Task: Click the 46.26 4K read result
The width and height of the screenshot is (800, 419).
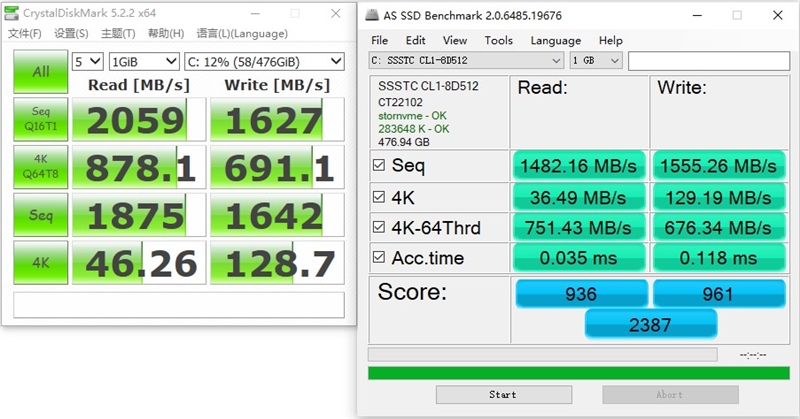Action: click(x=139, y=262)
